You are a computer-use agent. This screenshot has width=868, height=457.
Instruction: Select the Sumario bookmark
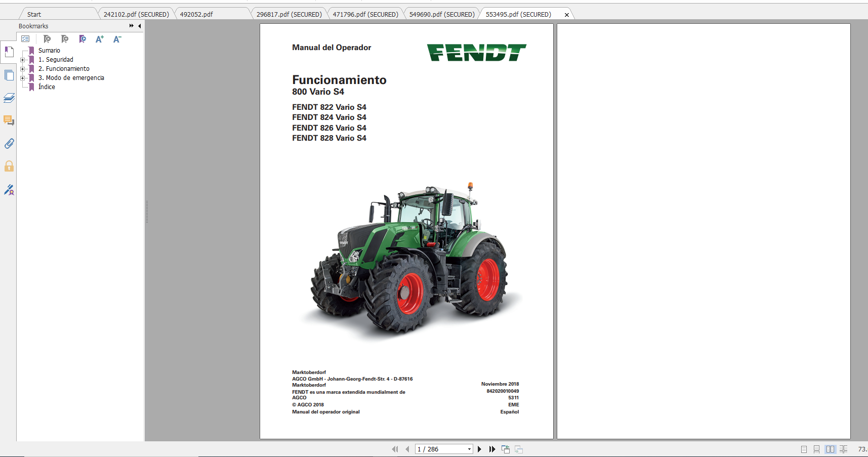click(49, 51)
